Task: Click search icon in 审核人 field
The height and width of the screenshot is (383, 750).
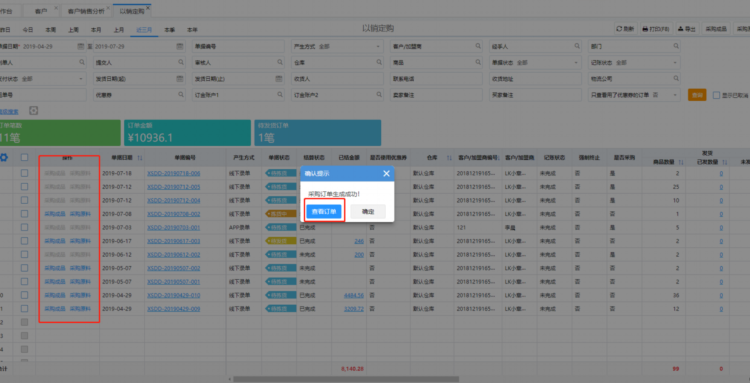Action: 280,62
